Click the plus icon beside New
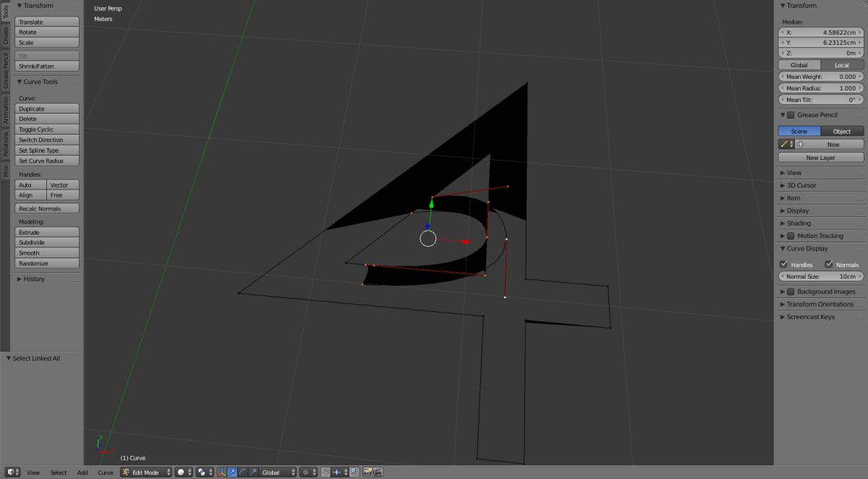This screenshot has height=479, width=868. click(x=801, y=144)
